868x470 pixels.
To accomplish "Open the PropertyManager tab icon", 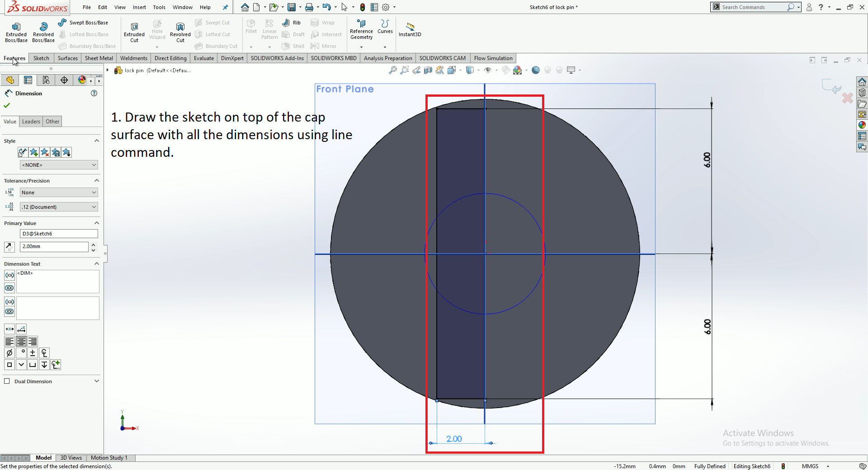I will 28,80.
